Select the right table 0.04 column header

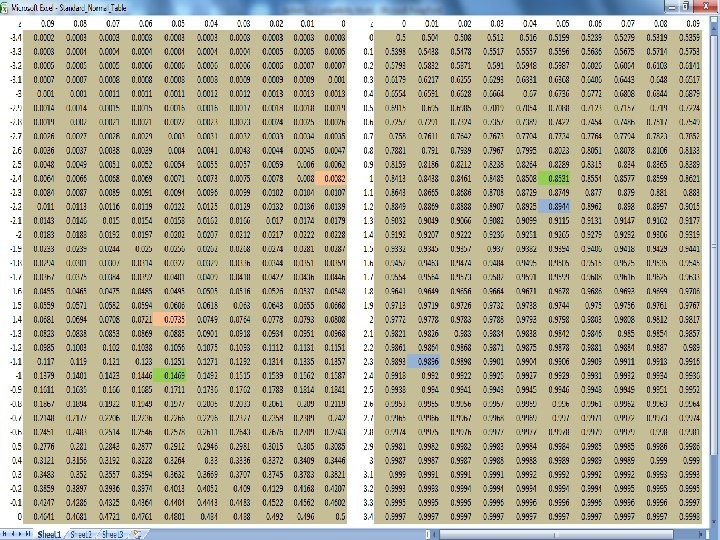(x=529, y=23)
